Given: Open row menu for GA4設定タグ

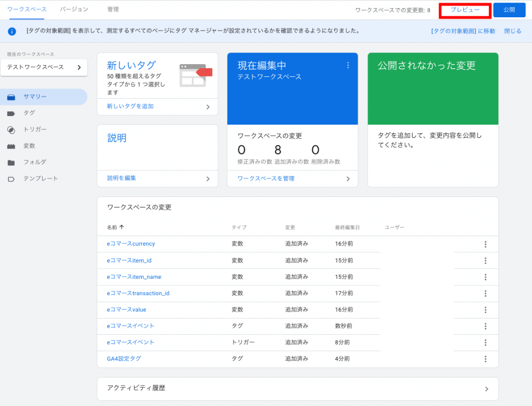Looking at the screenshot, I should [x=486, y=359].
